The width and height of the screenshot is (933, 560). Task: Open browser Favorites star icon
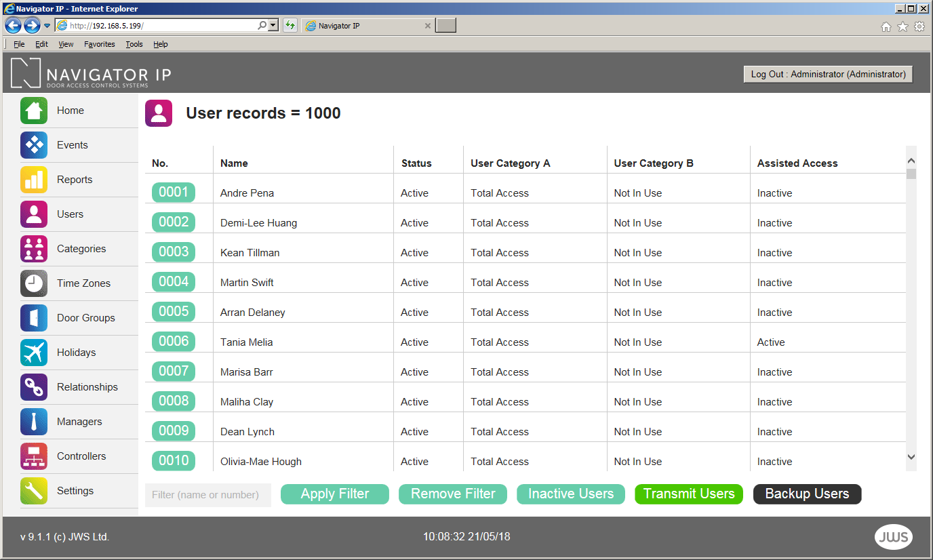pyautogui.click(x=902, y=26)
